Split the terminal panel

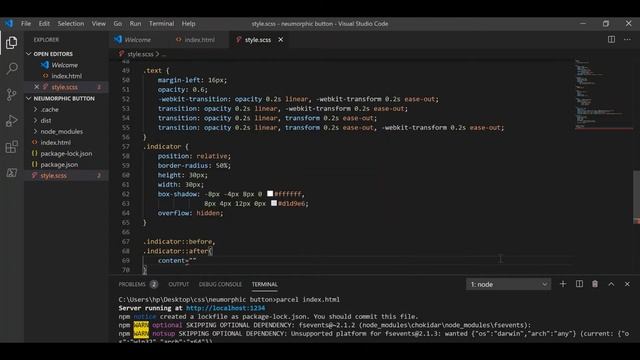(x=579, y=284)
